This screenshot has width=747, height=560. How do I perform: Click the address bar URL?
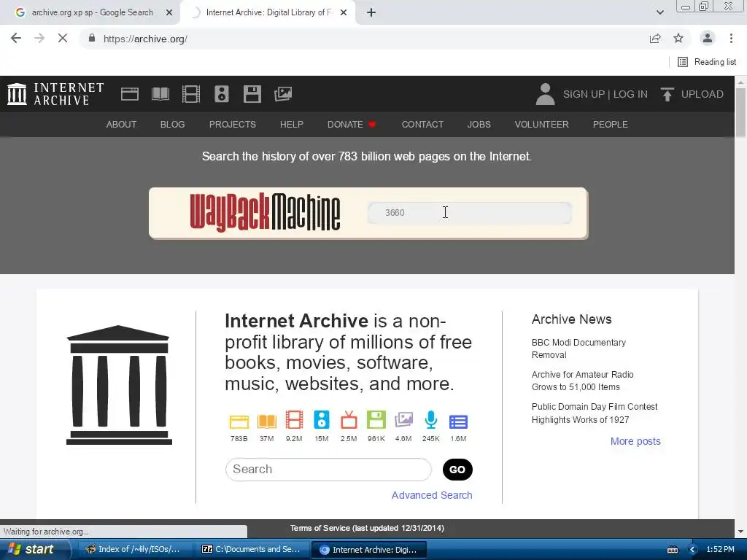[x=145, y=39]
